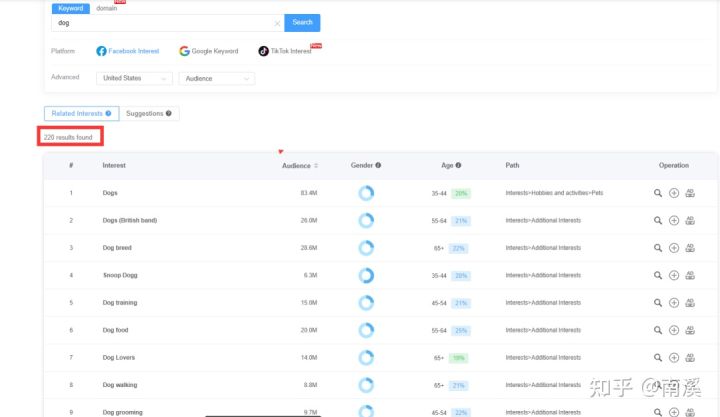Click the Dogs interest name
Viewport: 720px width, 417px height.
tap(110, 193)
